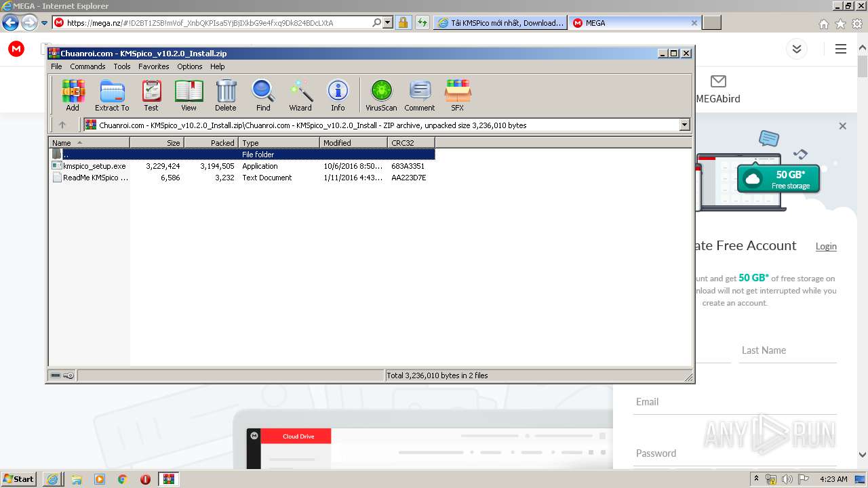This screenshot has width=868, height=488.
Task: Click the system tray volume icon
Action: (787, 479)
